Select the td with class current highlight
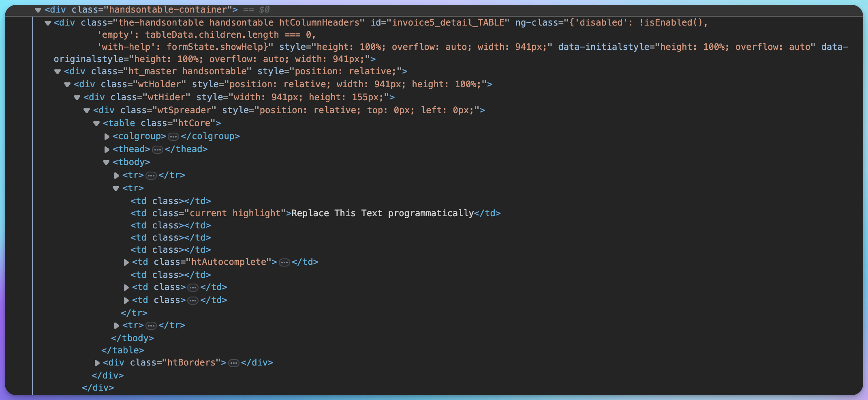 315,213
